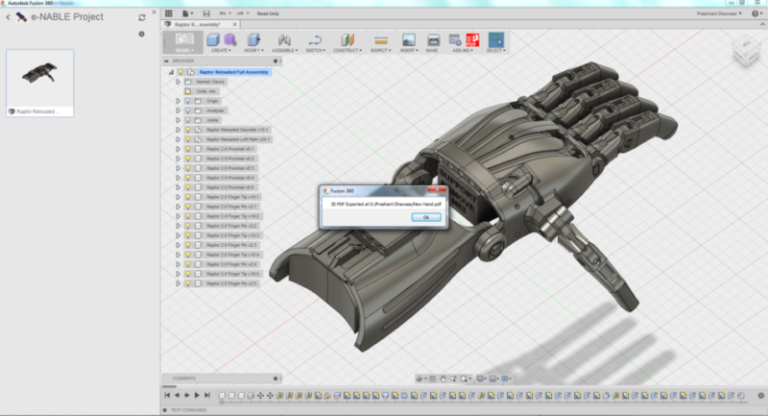Expand the Origin folder
Image resolution: width=768 pixels, height=416 pixels.
click(178, 101)
